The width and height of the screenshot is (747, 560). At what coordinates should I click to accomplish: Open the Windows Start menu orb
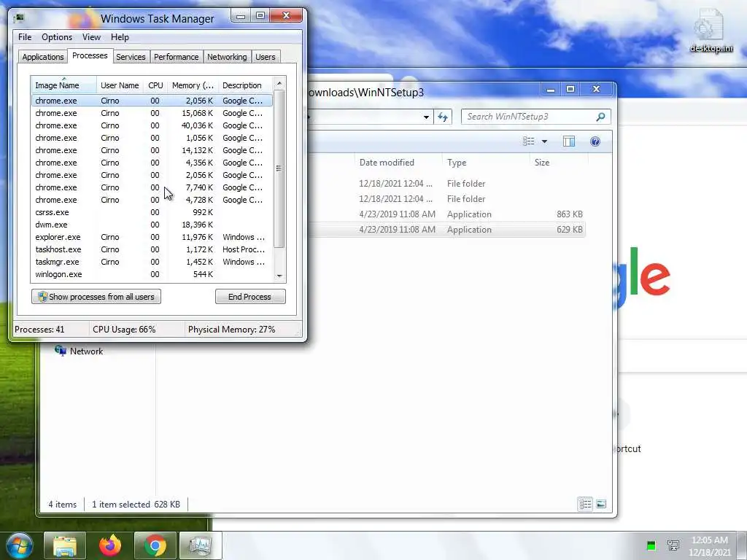click(x=19, y=545)
